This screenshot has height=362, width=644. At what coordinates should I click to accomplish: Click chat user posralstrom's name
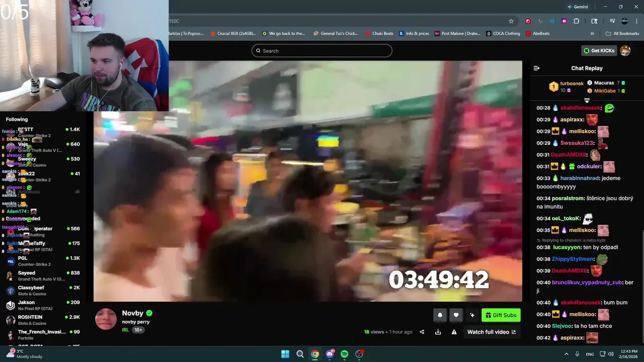(568, 198)
